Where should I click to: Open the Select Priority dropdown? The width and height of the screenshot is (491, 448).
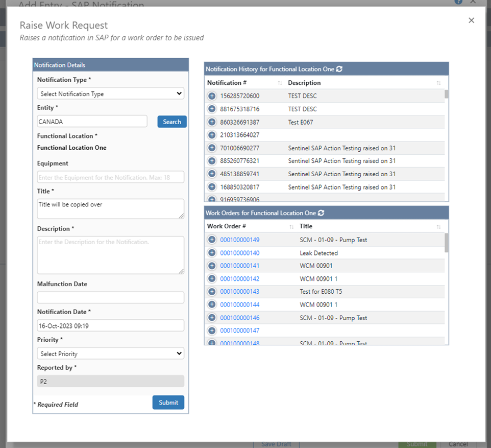[110, 353]
